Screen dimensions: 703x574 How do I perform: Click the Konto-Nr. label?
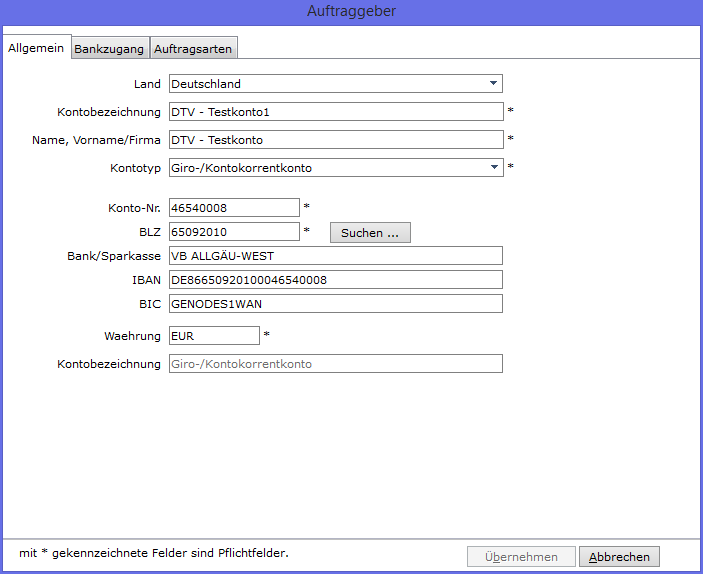[x=134, y=208]
